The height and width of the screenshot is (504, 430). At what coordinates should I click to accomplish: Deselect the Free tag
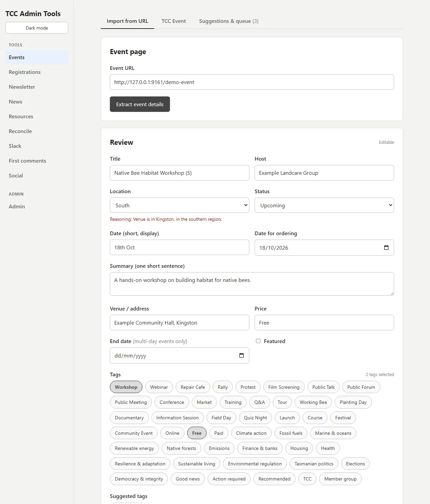[x=197, y=433]
